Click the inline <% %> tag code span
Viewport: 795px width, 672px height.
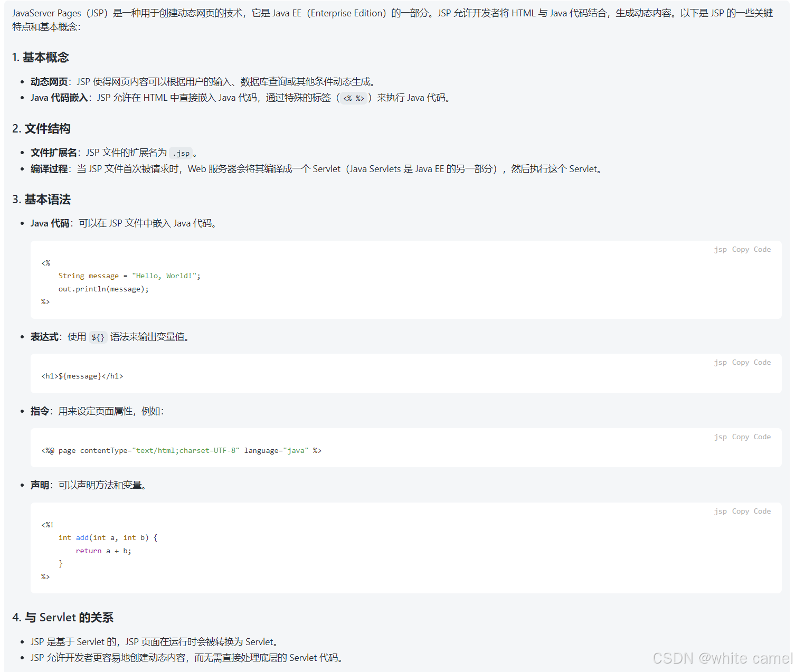353,98
